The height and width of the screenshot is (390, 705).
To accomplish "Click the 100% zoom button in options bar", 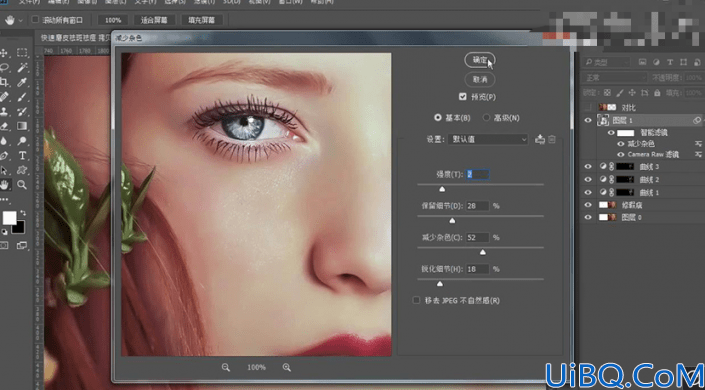I will 113,20.
